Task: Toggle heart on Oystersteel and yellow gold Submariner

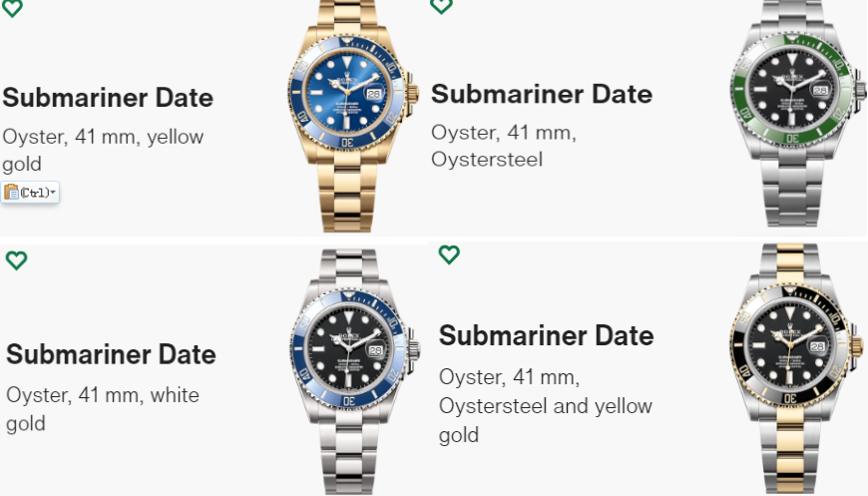Action: tap(449, 254)
